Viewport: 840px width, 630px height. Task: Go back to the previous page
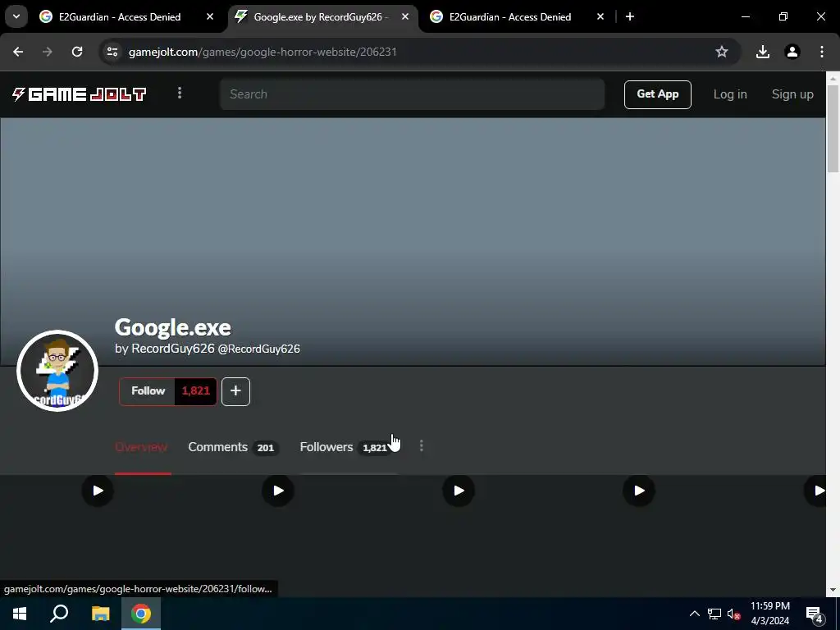click(18, 52)
